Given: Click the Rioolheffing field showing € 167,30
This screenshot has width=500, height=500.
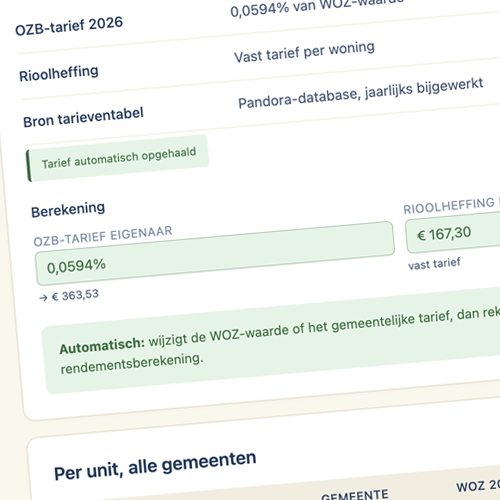Looking at the screenshot, I should tap(453, 233).
